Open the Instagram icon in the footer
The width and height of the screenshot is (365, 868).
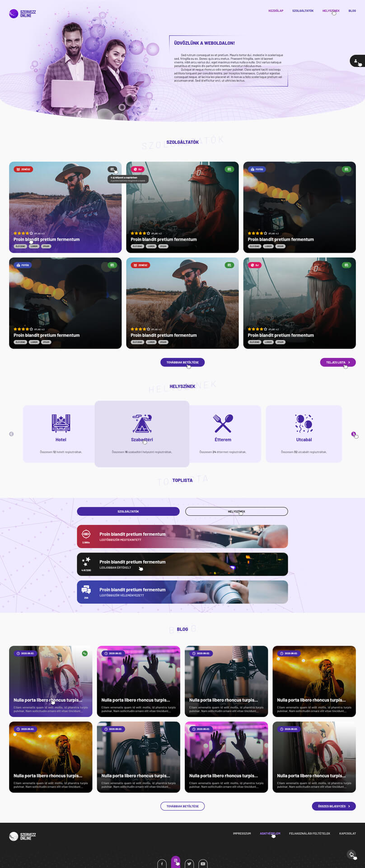coord(176,862)
